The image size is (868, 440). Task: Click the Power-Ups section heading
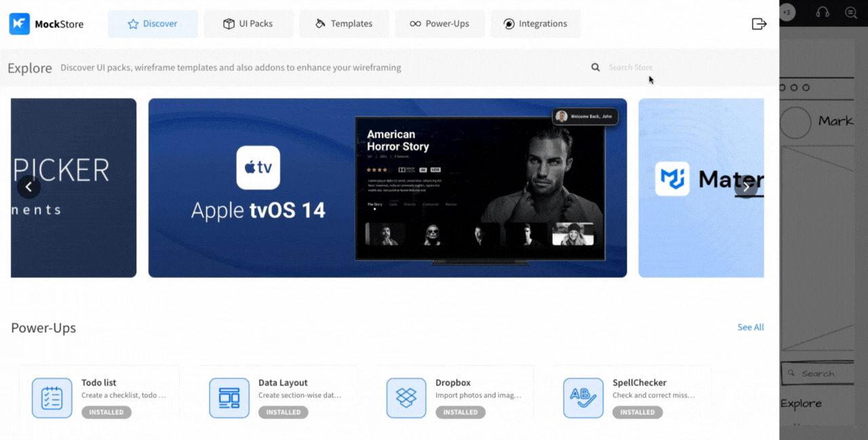43,328
